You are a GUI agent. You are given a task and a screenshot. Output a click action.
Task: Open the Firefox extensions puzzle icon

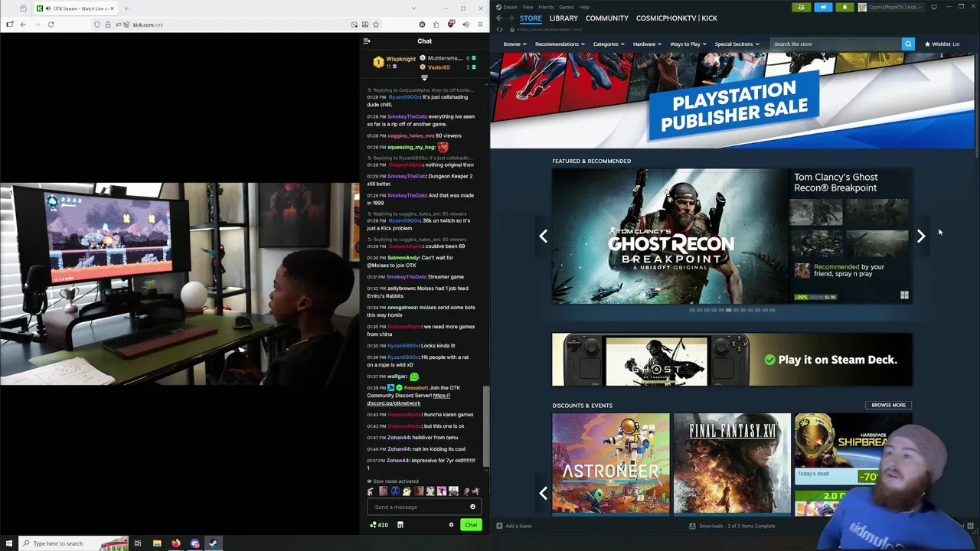point(436,24)
